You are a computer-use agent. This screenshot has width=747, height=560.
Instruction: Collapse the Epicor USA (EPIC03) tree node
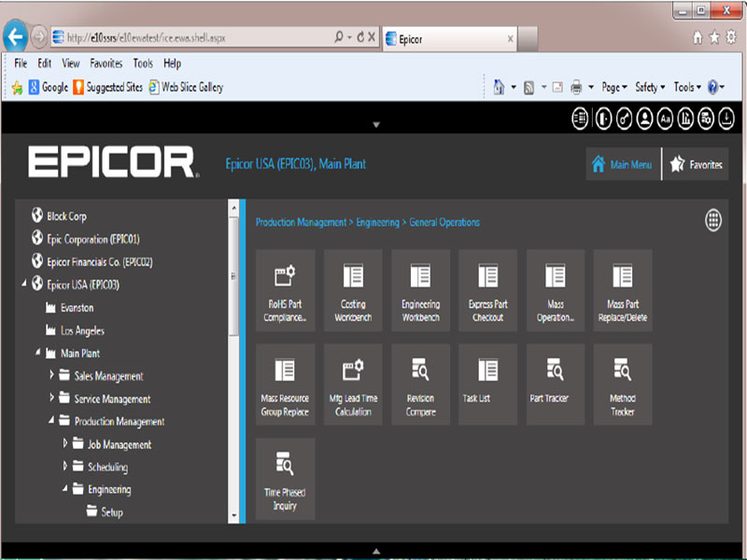point(24,284)
